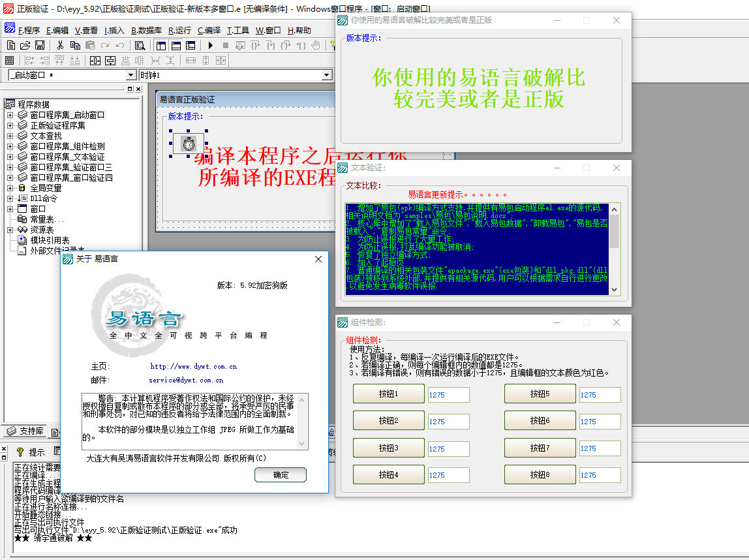Expand the 全局变量 tree node
The width and height of the screenshot is (749, 560).
10,188
